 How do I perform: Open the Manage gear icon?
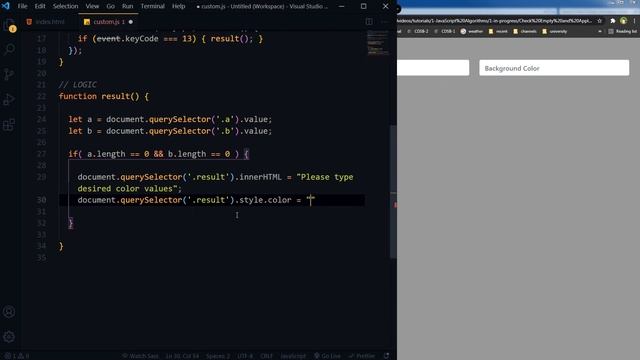tap(9, 337)
